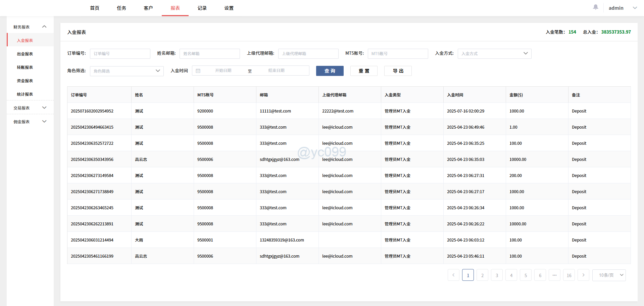Click the 查询 search button
This screenshot has width=644, height=306.
click(330, 71)
